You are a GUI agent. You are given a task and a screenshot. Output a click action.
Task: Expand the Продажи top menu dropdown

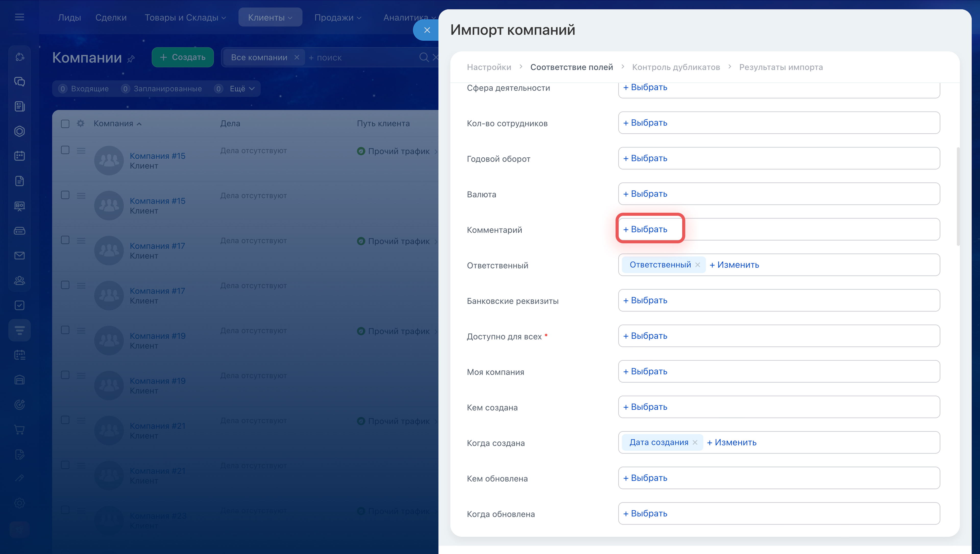337,18
